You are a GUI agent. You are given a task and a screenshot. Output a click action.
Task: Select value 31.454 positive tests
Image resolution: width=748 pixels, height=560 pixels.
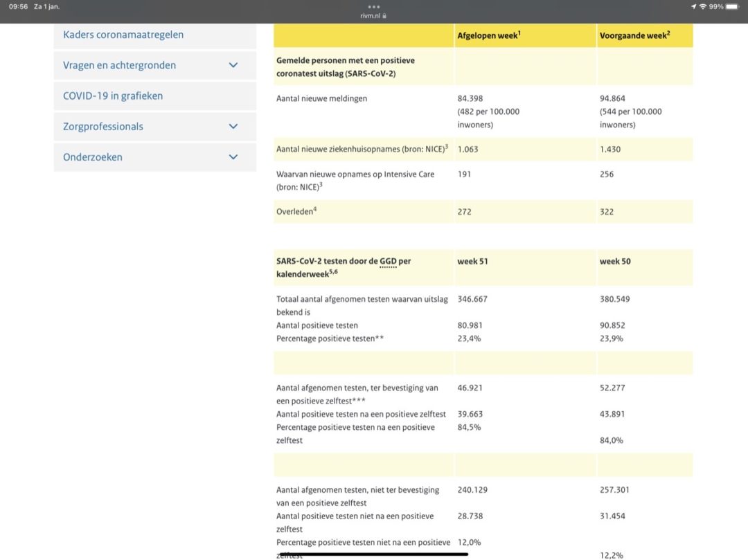[x=612, y=516]
